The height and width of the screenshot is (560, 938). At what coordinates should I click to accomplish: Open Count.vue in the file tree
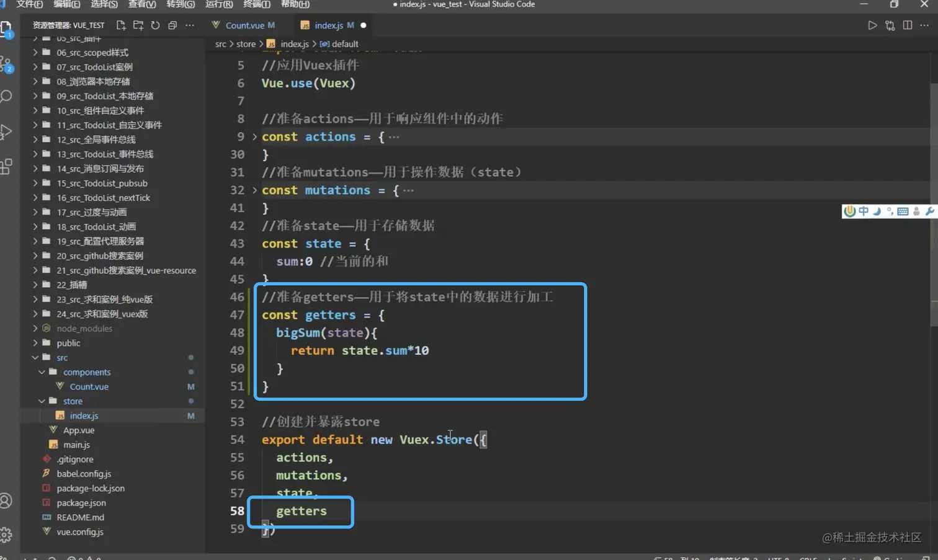tap(89, 386)
